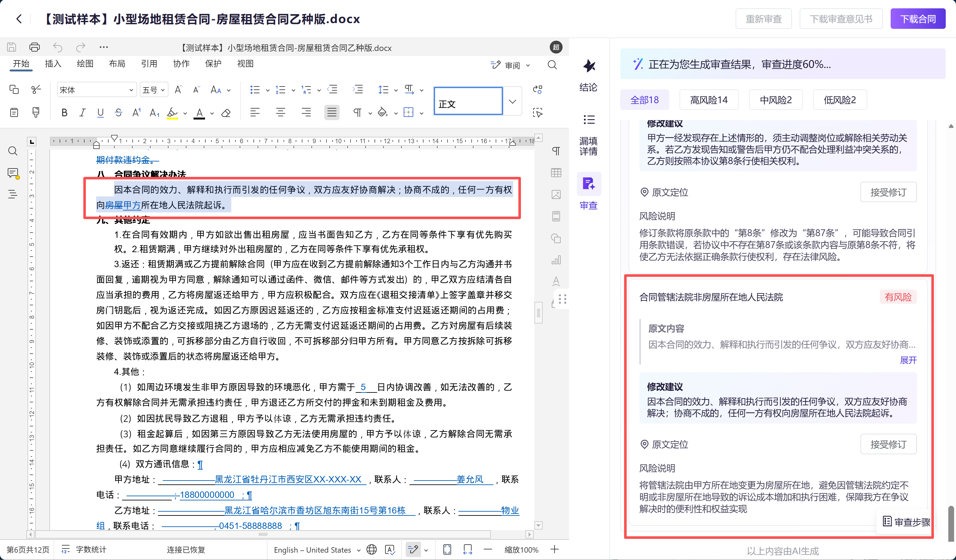956x560 pixels.
Task: Click the yellow highlight color button
Action: coord(172,113)
